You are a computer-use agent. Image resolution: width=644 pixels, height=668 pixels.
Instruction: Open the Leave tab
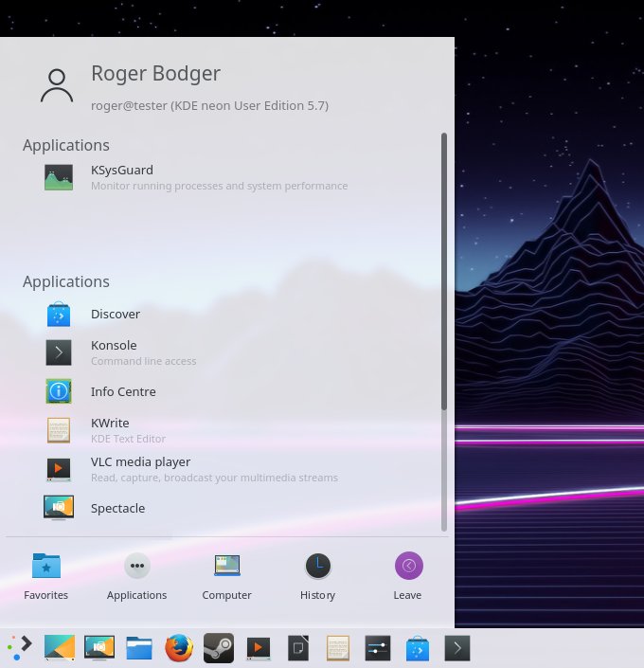point(408,576)
